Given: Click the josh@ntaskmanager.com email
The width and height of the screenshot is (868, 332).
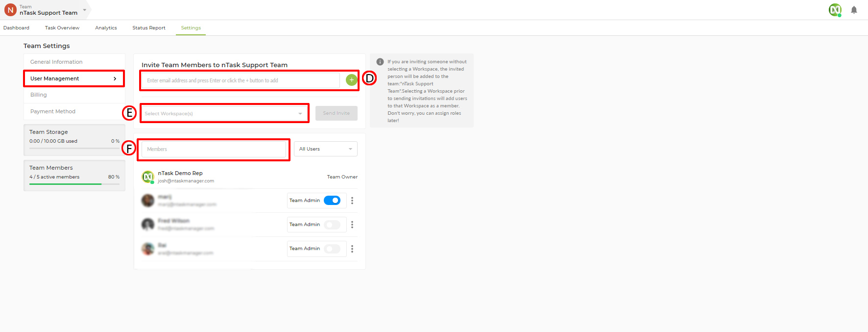Looking at the screenshot, I should tap(186, 181).
